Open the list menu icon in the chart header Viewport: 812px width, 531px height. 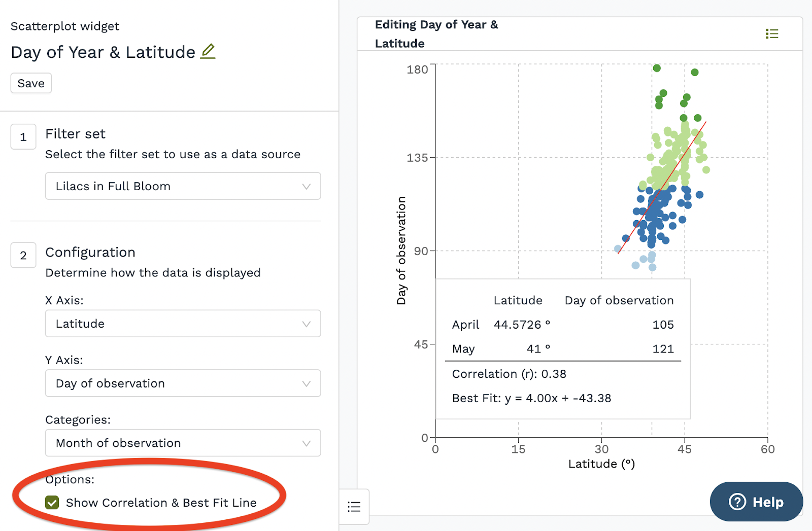772,34
